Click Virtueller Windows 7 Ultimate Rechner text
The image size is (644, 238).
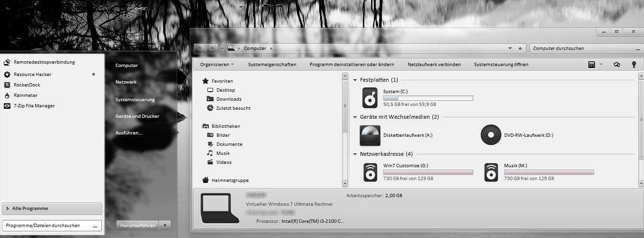[289, 204]
